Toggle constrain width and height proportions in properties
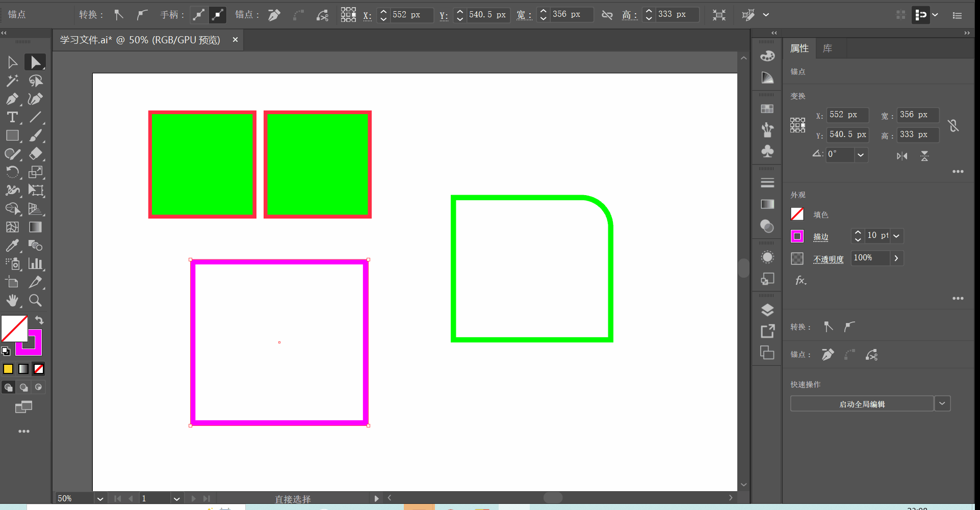980x510 pixels. (x=953, y=125)
